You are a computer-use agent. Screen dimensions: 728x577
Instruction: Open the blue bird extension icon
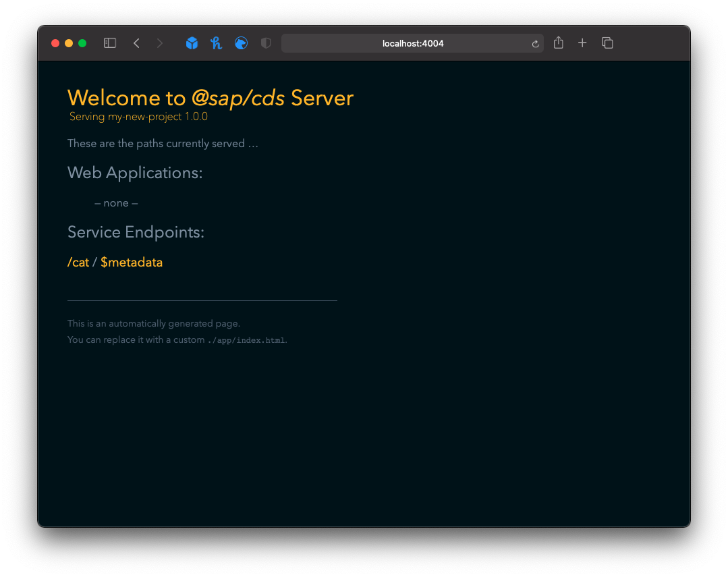tap(241, 43)
